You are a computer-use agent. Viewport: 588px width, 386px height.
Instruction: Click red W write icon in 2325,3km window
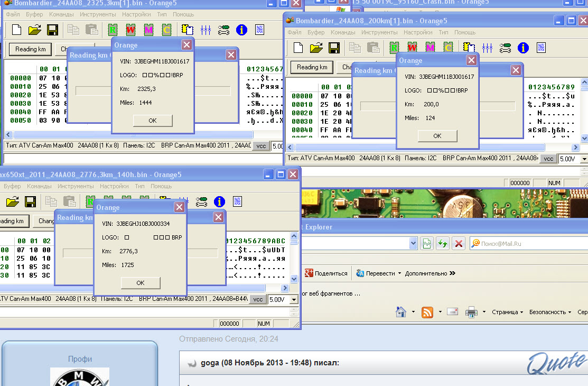point(130,30)
